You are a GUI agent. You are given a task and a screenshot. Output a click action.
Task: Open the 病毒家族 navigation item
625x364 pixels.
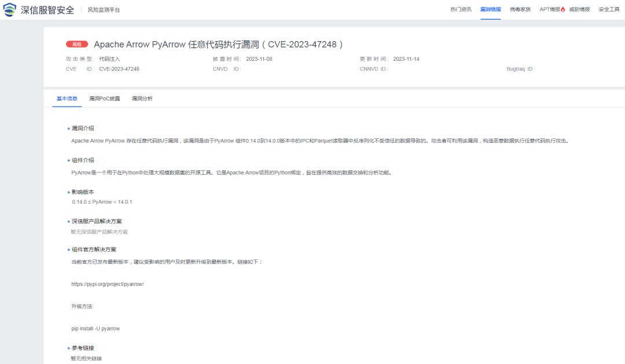pos(520,9)
